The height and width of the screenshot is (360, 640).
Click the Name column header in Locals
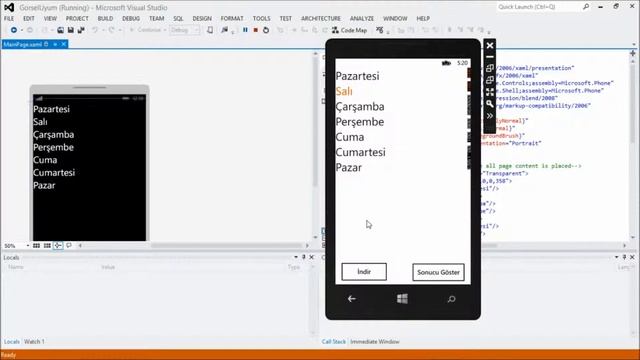tap(16, 267)
